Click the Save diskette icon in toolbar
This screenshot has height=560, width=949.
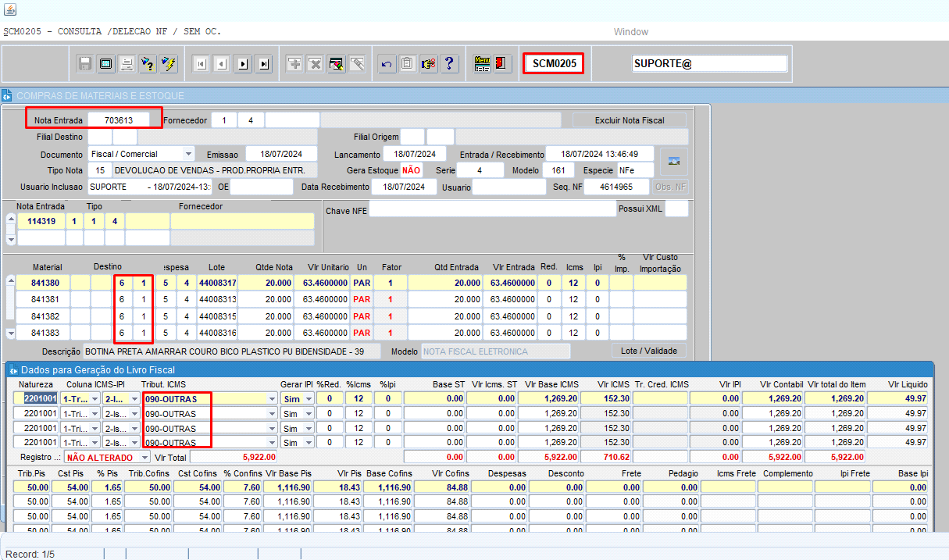[x=85, y=64]
